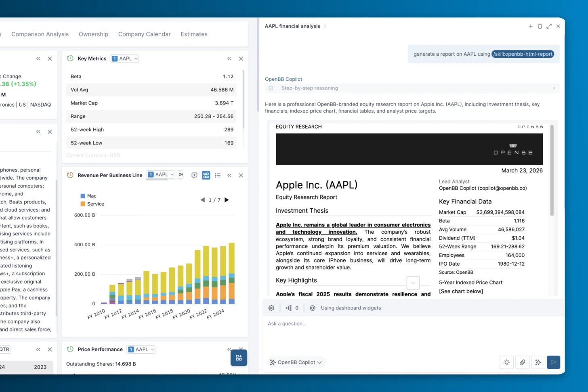Open copilot chat settings gear

click(x=271, y=308)
